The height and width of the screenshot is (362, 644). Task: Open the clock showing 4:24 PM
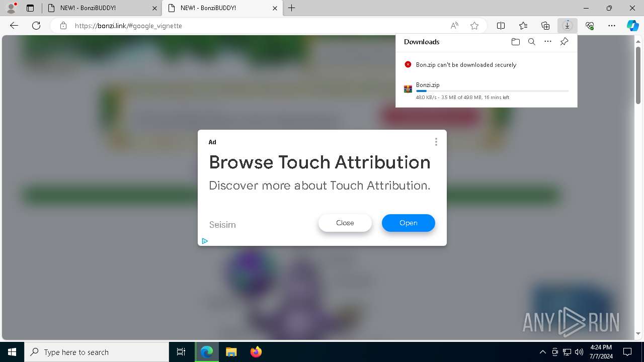pos(601,352)
